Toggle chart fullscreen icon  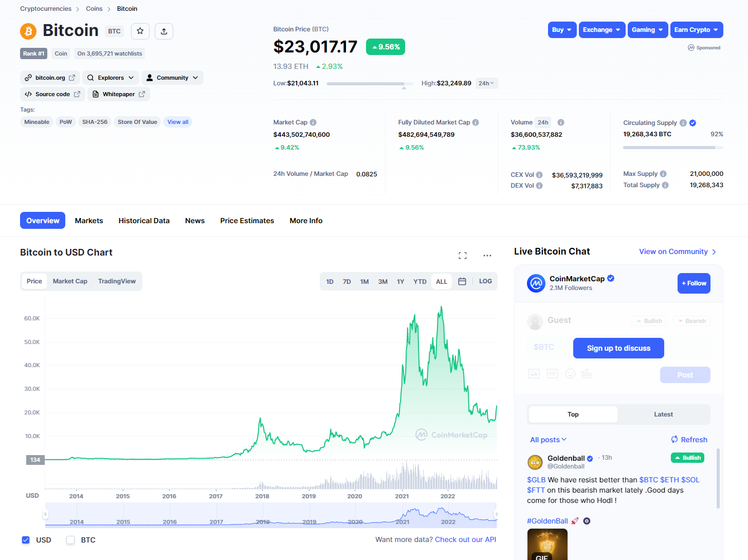click(463, 256)
